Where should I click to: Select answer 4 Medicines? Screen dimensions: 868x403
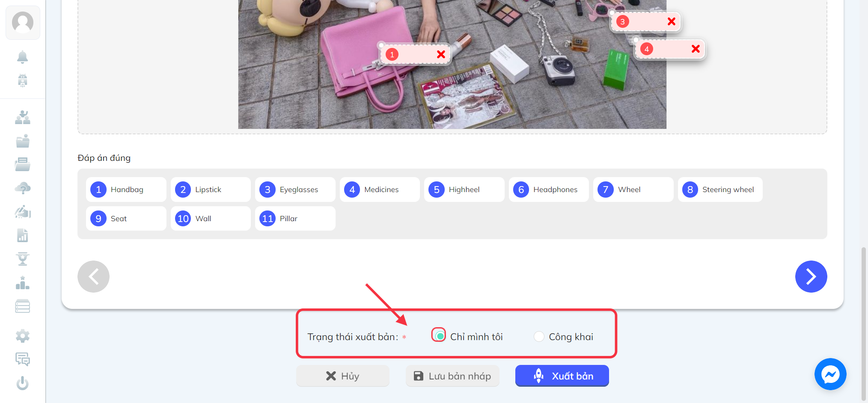pos(380,190)
